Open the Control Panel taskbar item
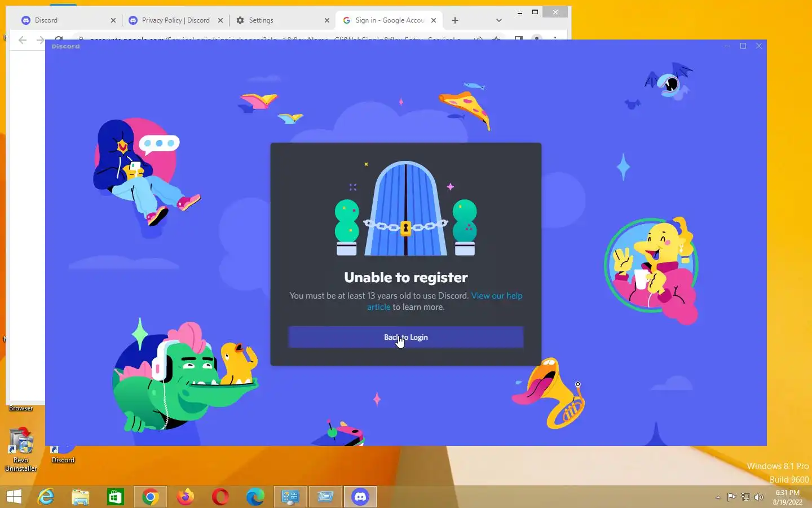The width and height of the screenshot is (812, 508). click(290, 497)
